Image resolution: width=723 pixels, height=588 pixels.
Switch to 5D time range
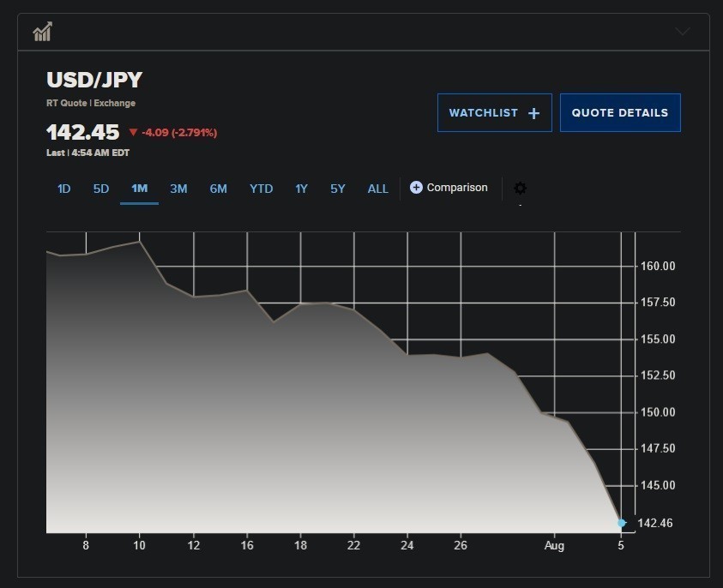point(101,189)
